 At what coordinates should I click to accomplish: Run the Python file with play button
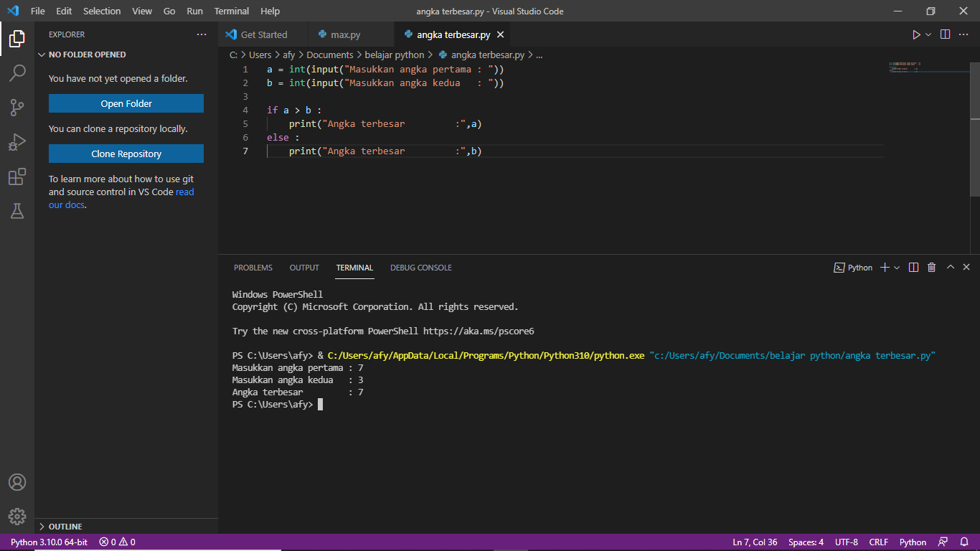click(916, 34)
